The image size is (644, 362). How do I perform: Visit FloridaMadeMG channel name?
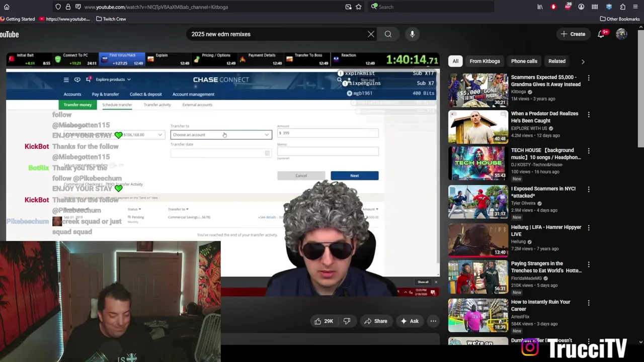pyautogui.click(x=526, y=278)
